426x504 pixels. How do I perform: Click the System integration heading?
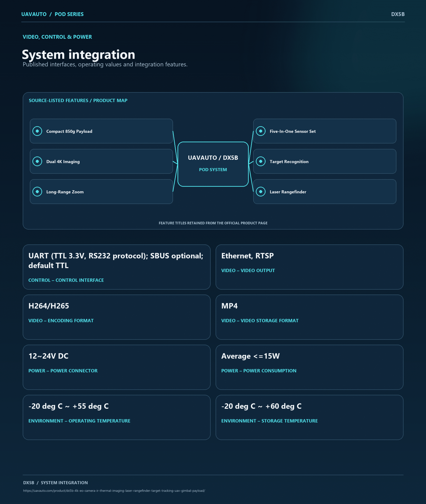coord(79,55)
